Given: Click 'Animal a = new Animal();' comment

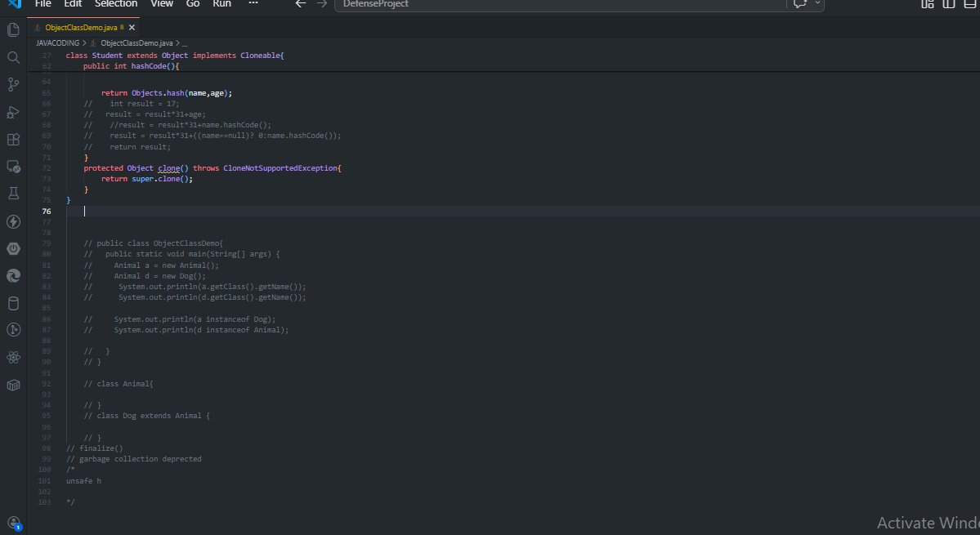Looking at the screenshot, I should click(x=166, y=265).
